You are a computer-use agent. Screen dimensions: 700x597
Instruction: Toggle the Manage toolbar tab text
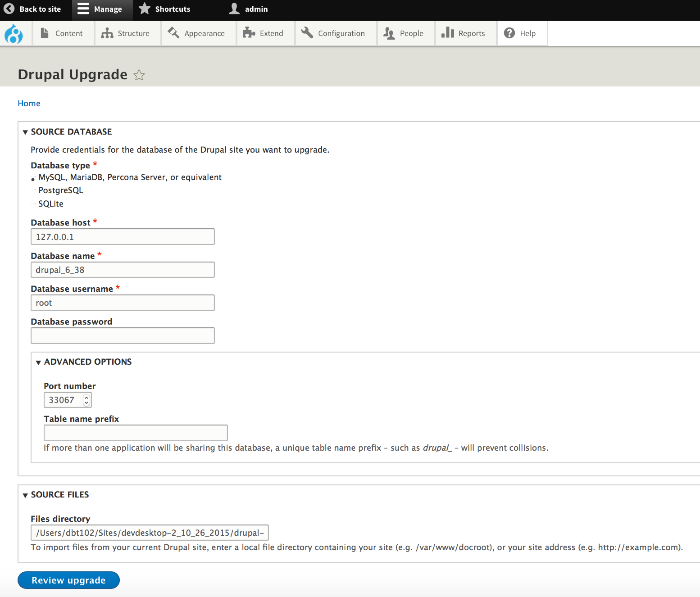tap(108, 9)
